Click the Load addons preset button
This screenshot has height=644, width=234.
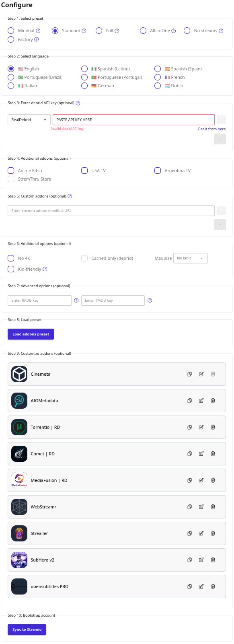[31, 334]
